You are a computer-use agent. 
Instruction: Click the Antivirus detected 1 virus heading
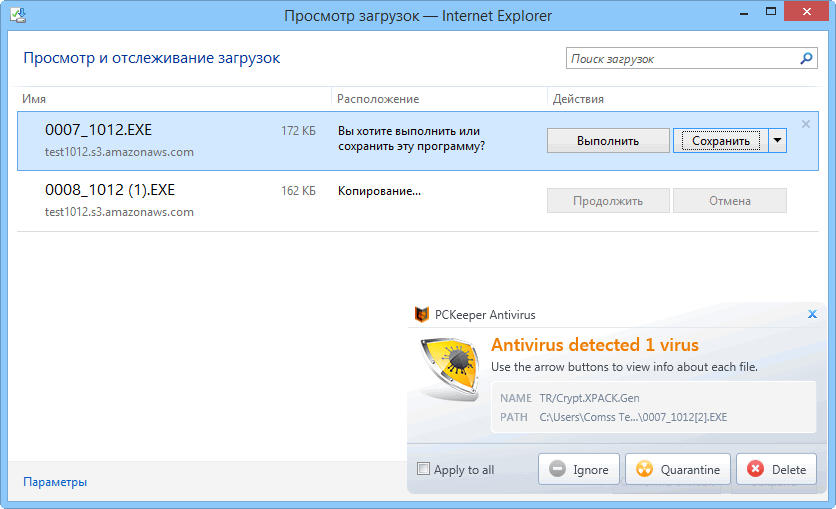[x=594, y=345]
